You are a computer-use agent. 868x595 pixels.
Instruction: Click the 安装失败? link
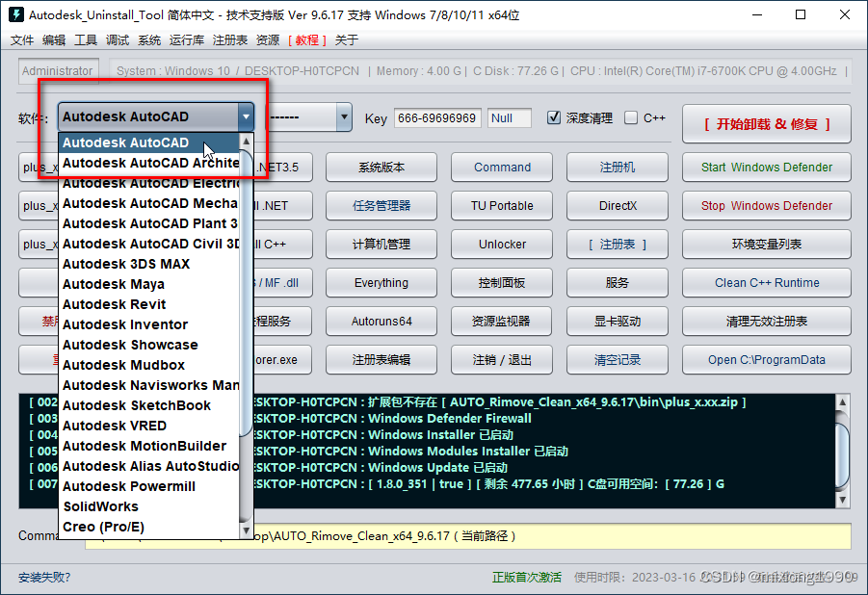click(44, 578)
